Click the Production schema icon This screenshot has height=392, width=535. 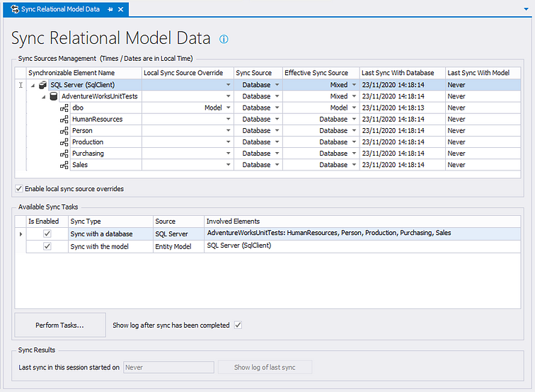(64, 142)
